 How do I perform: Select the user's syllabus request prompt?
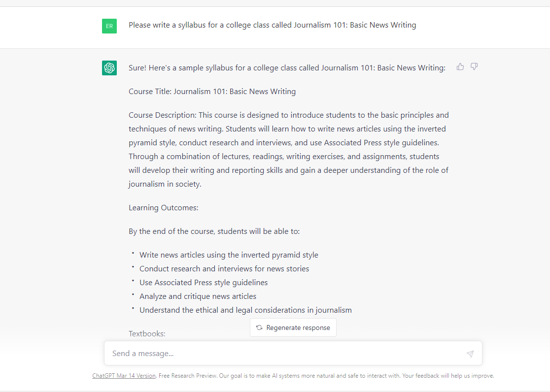click(x=273, y=25)
